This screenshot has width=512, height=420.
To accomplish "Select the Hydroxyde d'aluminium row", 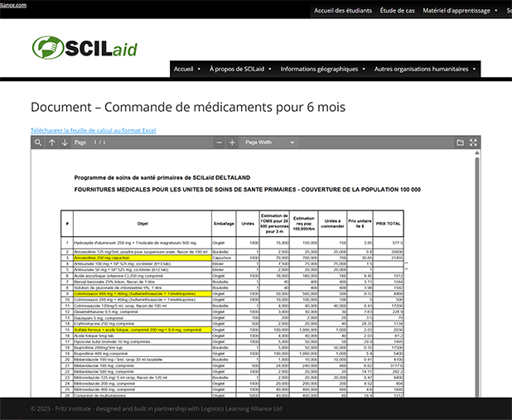I will coord(232,243).
